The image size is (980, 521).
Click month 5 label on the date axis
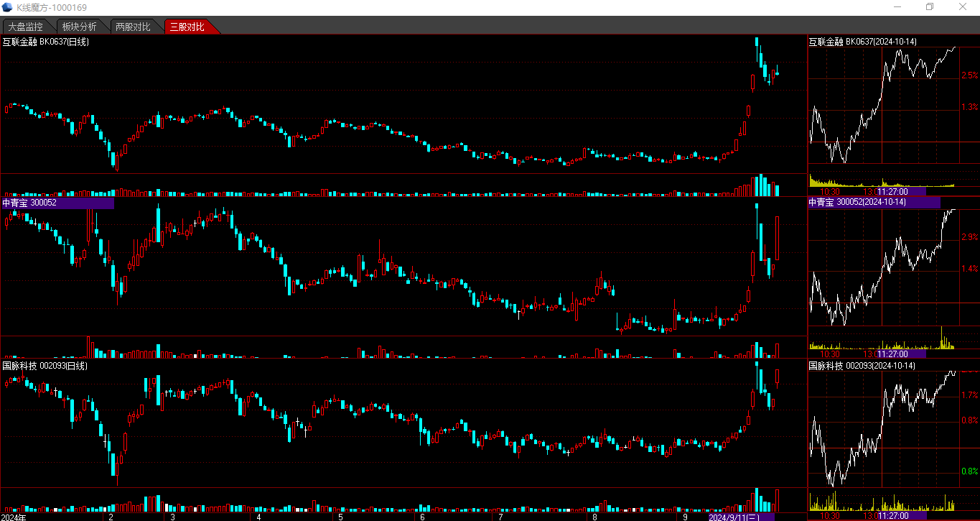(340, 517)
